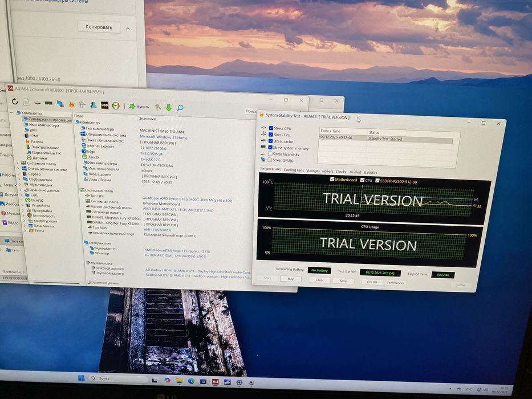Click the user profile icon in AIDA64 toolbar
Viewport: 532px width, 399px height.
tap(94, 105)
